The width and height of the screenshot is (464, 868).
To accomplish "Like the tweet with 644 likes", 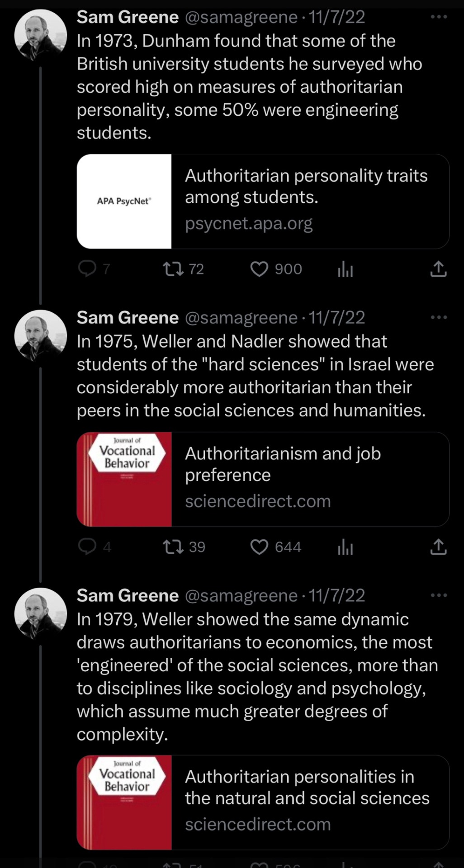I will click(x=260, y=547).
